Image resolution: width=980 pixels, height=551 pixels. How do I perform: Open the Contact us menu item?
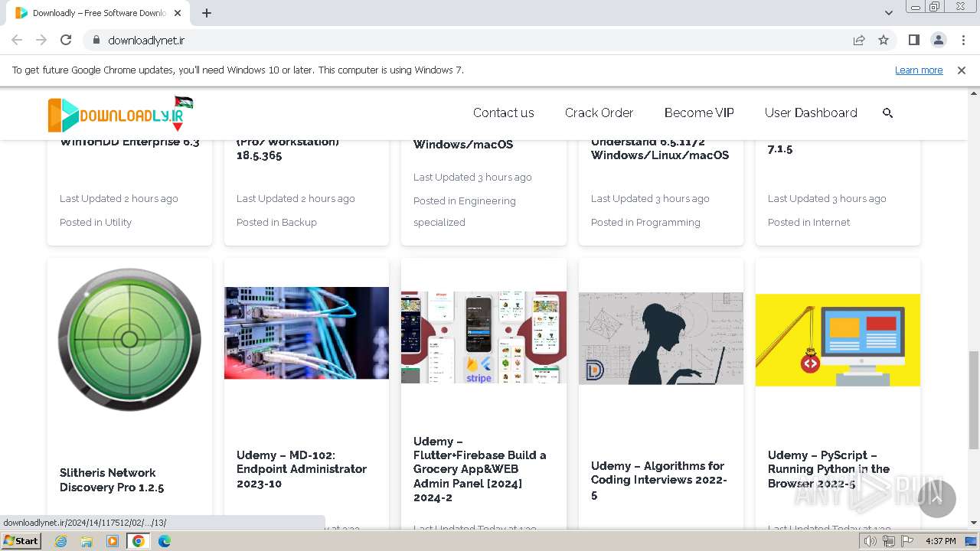coord(503,112)
